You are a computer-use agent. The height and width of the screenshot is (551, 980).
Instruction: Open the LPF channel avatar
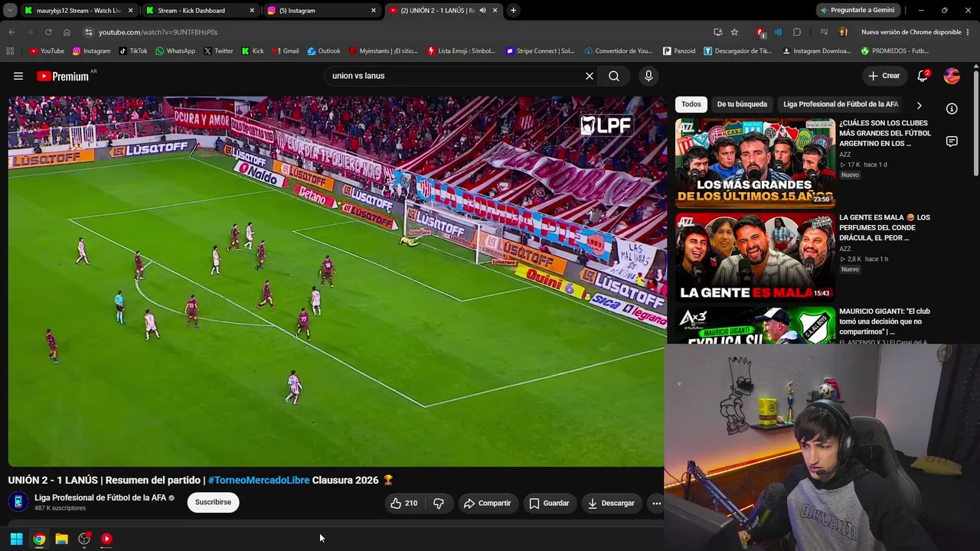pos(18,502)
